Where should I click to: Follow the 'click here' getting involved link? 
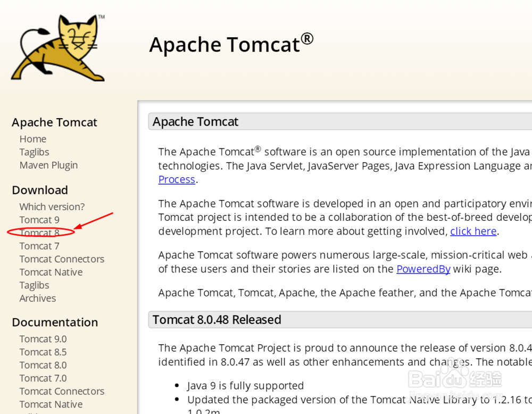[x=473, y=231]
